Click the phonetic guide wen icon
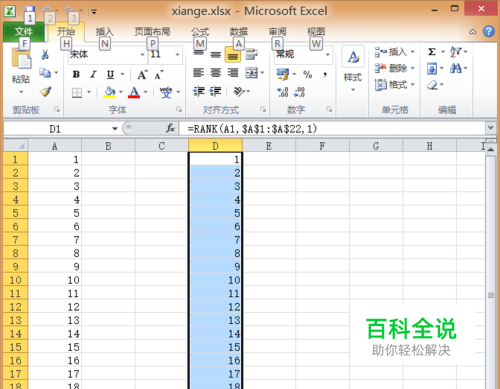Screen dimensions: 500x389 [x=166, y=92]
